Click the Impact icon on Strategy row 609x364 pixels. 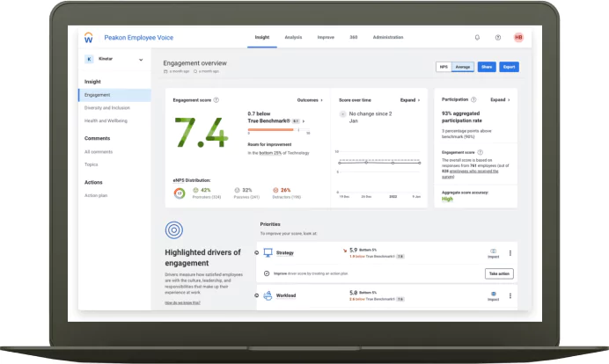coord(493,251)
